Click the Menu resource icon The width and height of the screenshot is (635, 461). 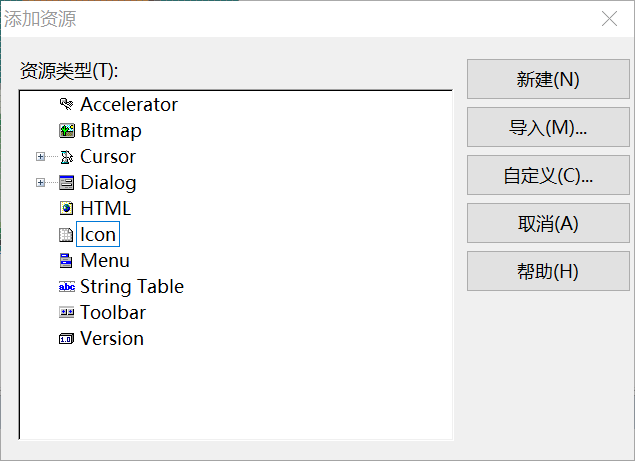[67, 261]
